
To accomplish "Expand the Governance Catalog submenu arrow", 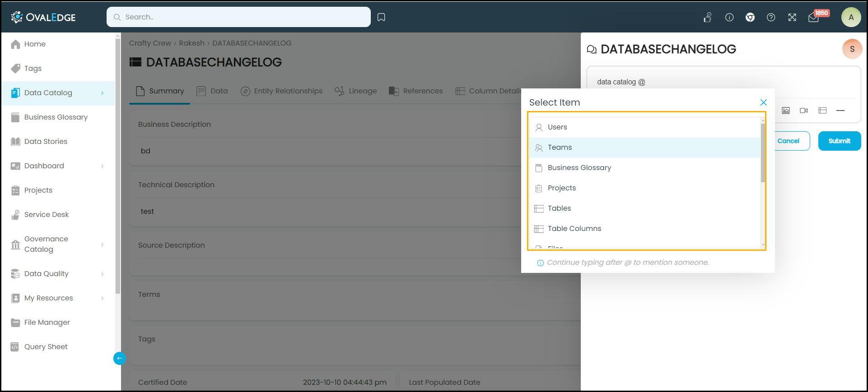I will tap(102, 244).
